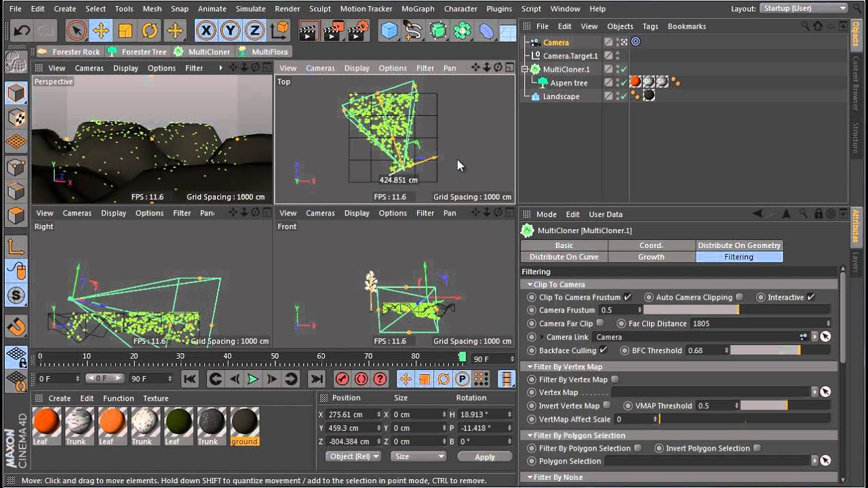Expand the Camera Link field arrow
The height and width of the screenshot is (488, 868).
pyautogui.click(x=542, y=337)
